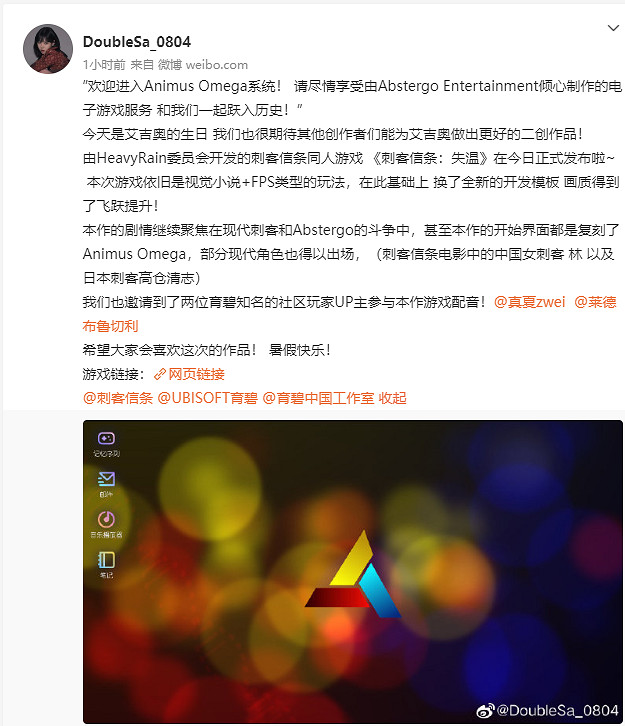
Task: Click the DoubleSa_0804 username
Action: (137, 42)
